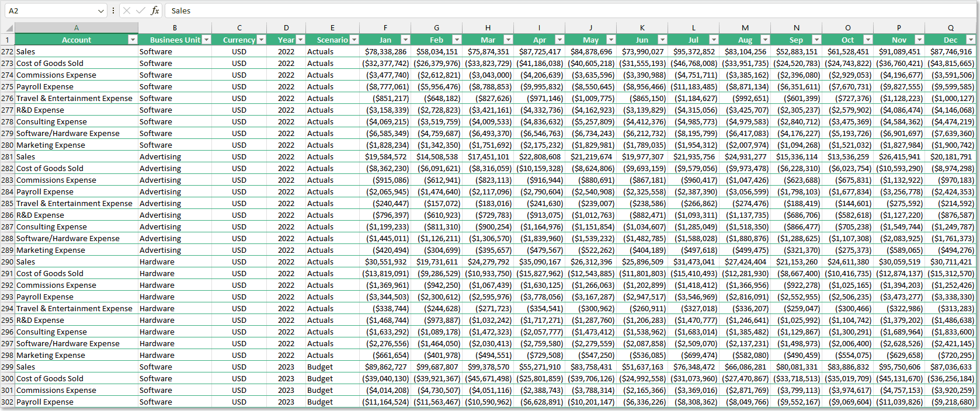Click Feb value $14,508,538
The width and height of the screenshot is (980, 411).
coord(436,156)
